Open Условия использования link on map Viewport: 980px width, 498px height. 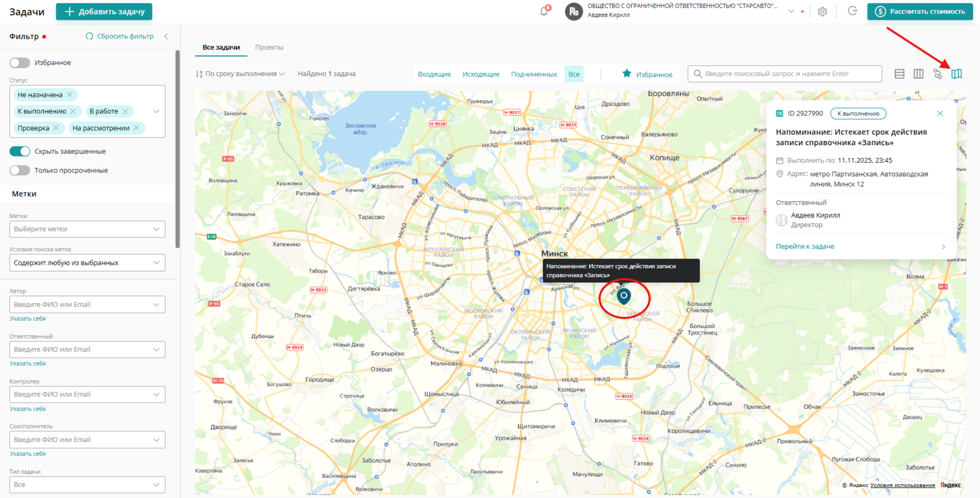pos(902,485)
